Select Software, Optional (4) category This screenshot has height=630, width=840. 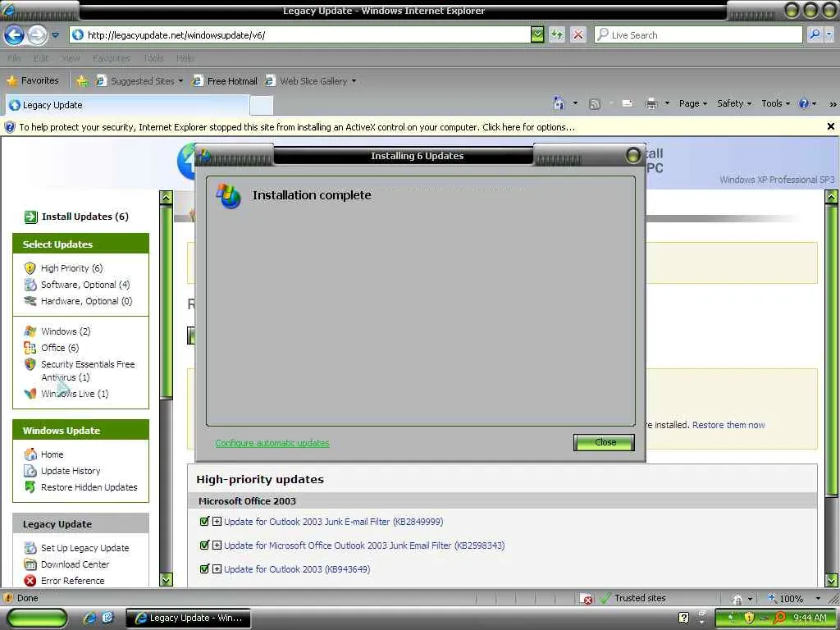point(85,285)
